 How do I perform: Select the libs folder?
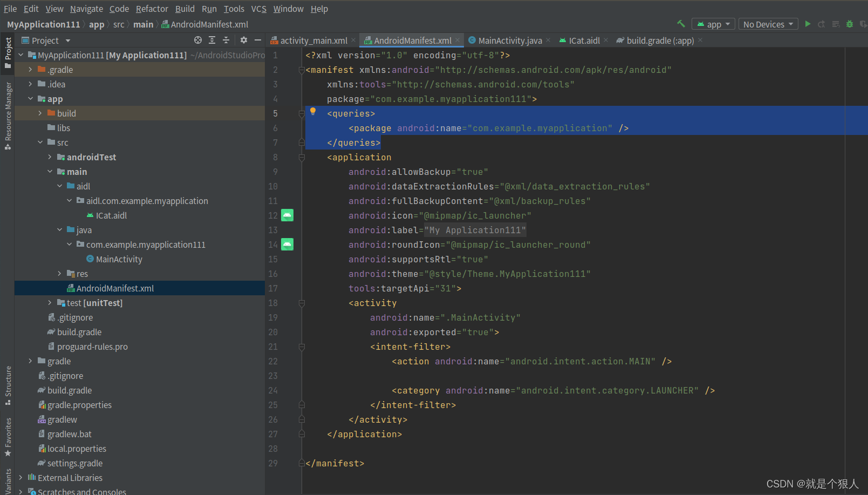tap(64, 128)
